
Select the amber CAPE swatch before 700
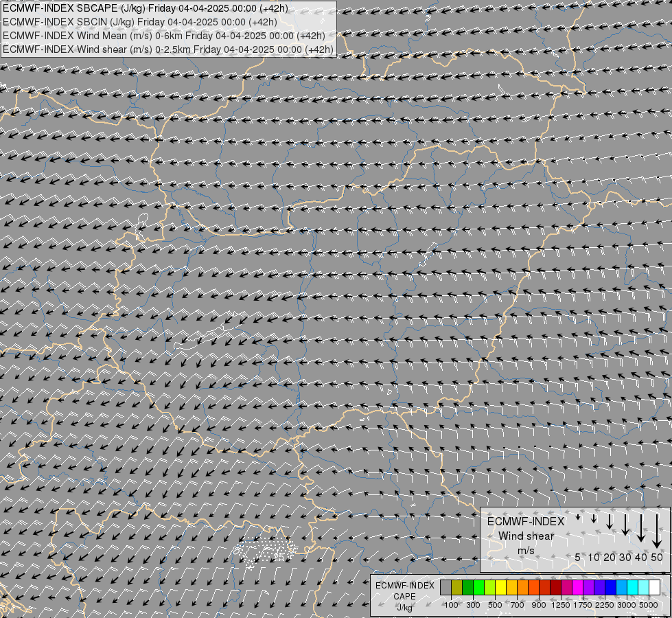pos(511,588)
